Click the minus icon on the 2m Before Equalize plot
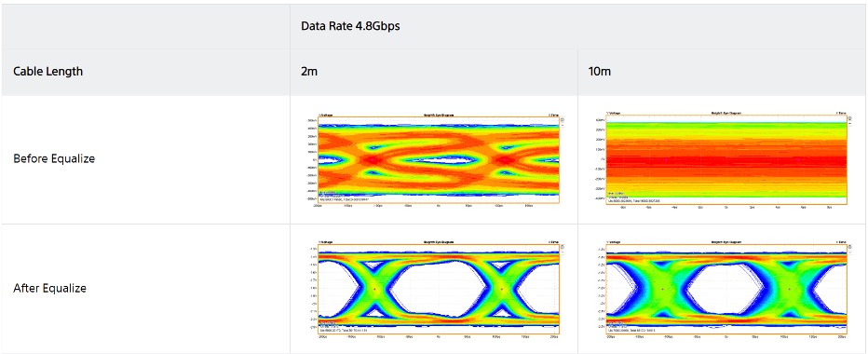This screenshot has width=868, height=354. pyautogui.click(x=563, y=125)
